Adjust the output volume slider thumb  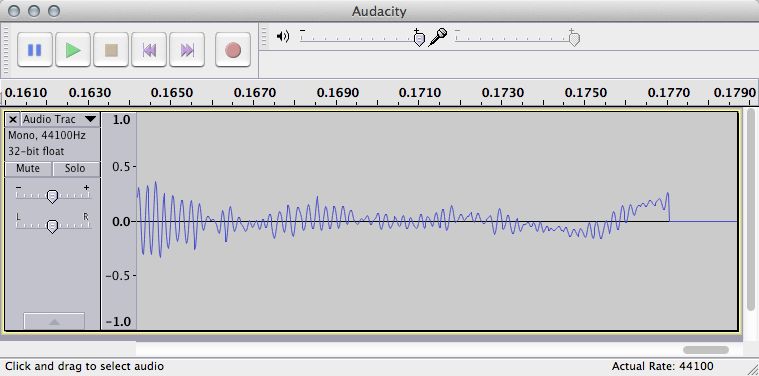click(x=419, y=39)
